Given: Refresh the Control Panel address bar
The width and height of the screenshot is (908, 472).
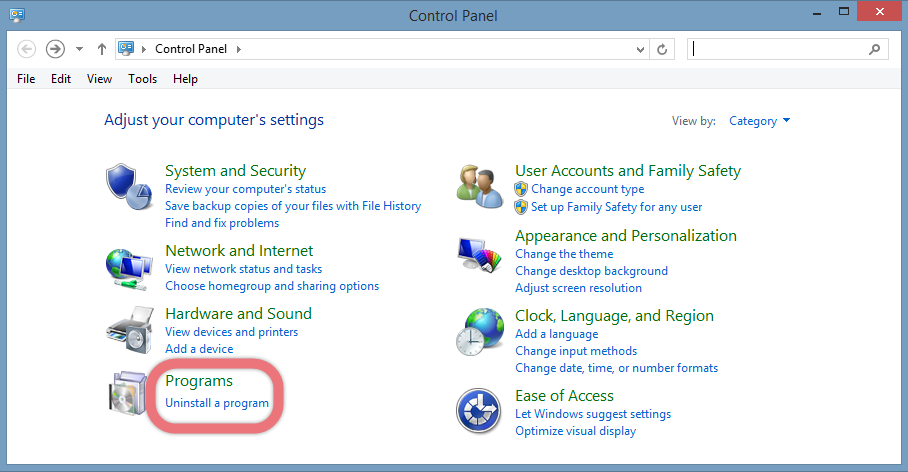Looking at the screenshot, I should 662,49.
